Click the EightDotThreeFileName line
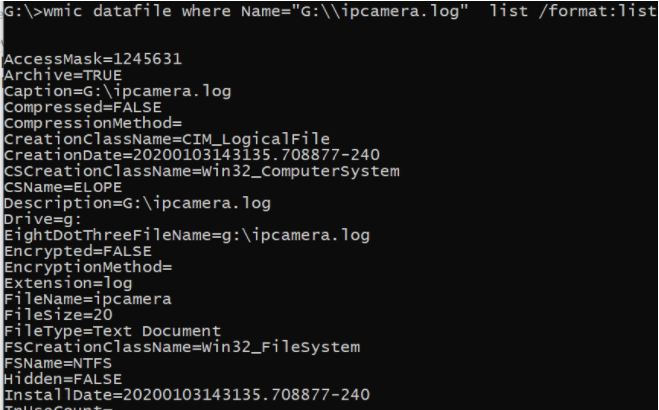The width and height of the screenshot is (659, 410). [x=187, y=235]
